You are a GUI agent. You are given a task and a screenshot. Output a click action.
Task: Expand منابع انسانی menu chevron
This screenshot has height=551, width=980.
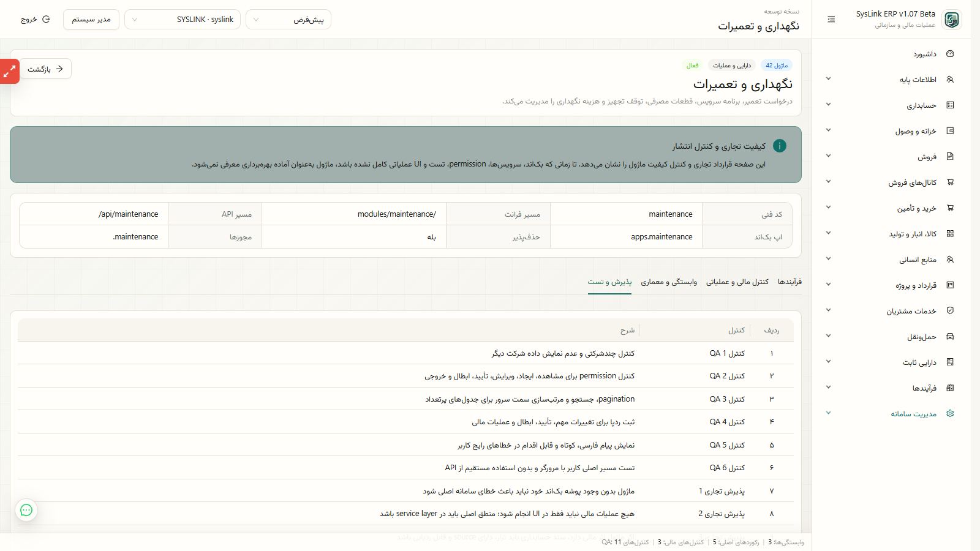point(828,259)
